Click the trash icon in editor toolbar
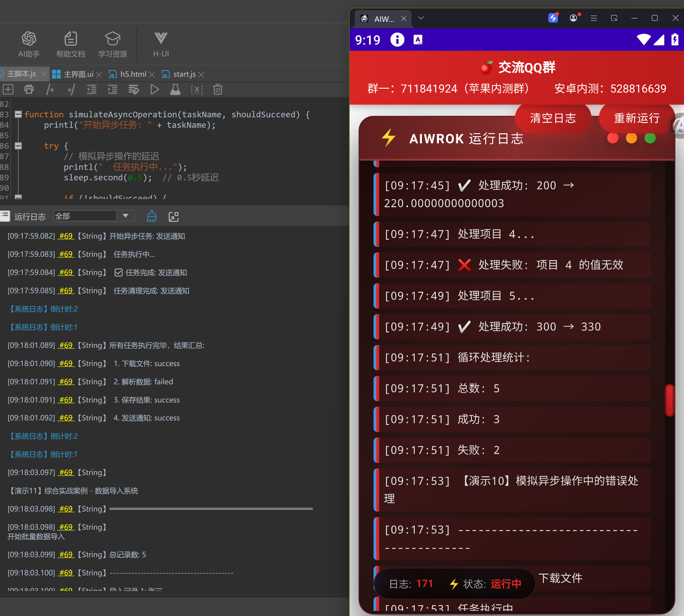The height and width of the screenshot is (616, 684). 218,89
